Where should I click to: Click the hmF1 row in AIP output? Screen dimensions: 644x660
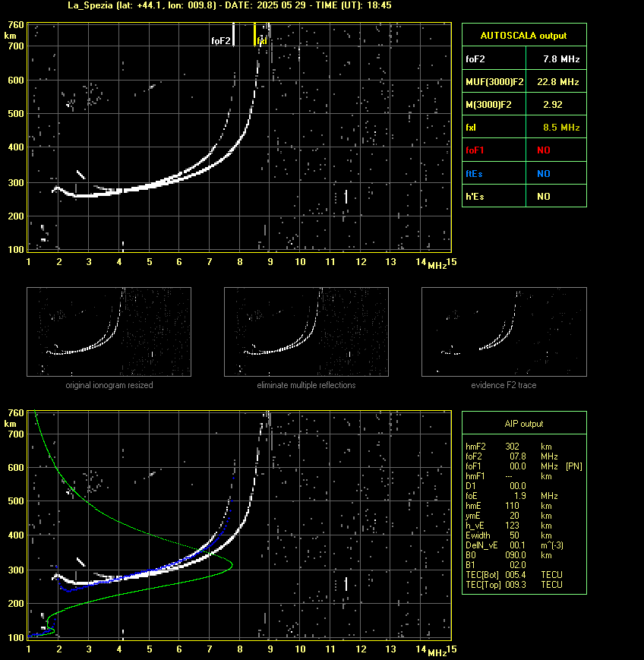509,476
